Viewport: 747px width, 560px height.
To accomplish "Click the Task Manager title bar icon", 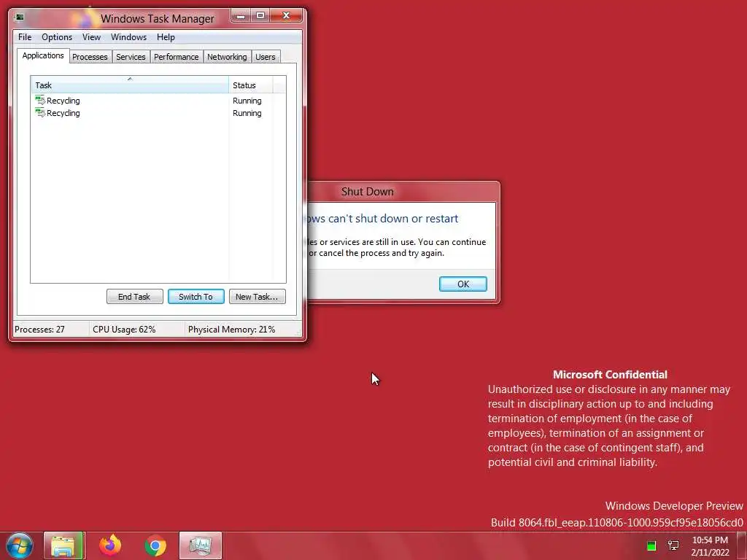I will click(20, 18).
